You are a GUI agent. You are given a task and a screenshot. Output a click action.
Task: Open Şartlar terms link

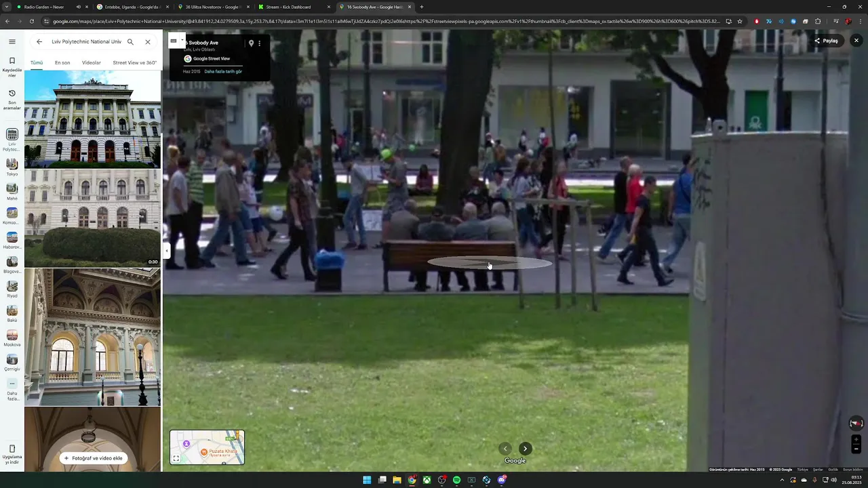pos(818,469)
